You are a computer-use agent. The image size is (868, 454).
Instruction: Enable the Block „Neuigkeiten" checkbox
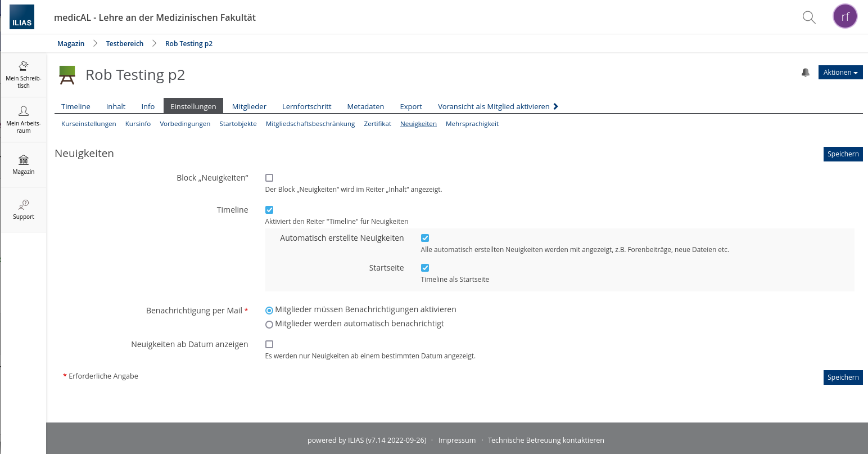269,178
